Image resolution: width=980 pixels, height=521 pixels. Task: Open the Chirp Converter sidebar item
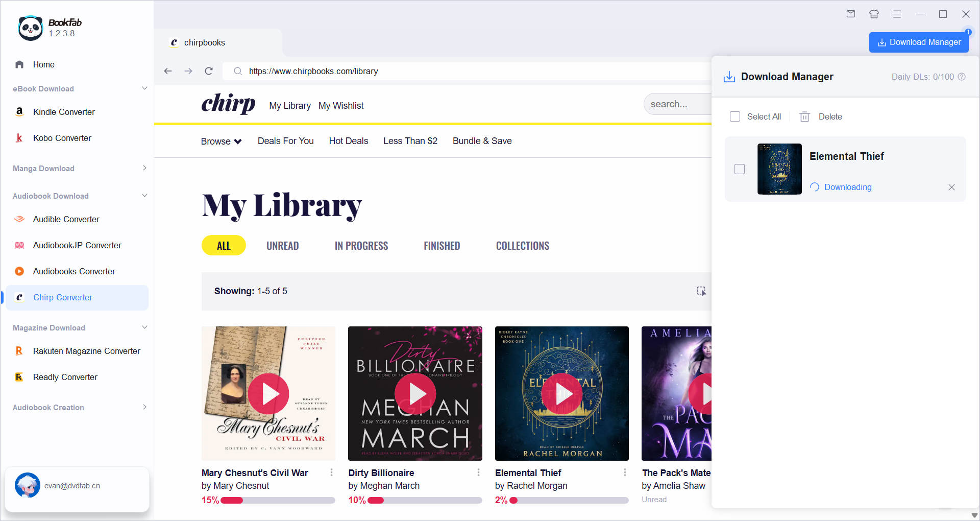point(77,297)
